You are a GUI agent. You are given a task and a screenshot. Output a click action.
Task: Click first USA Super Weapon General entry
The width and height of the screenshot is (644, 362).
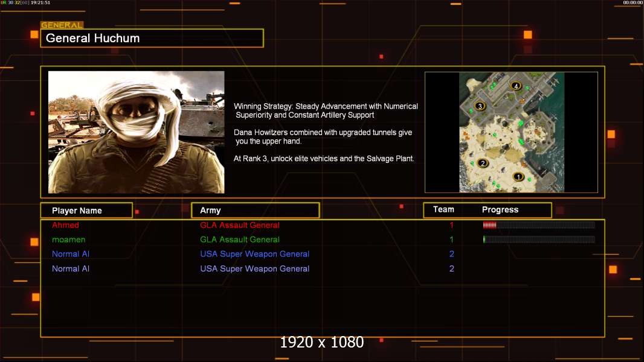(x=255, y=254)
